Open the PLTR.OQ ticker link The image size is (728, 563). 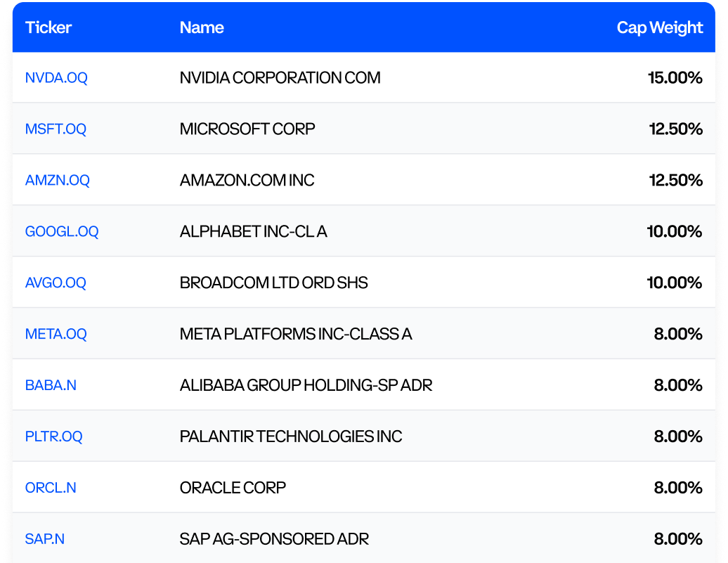[x=54, y=436]
